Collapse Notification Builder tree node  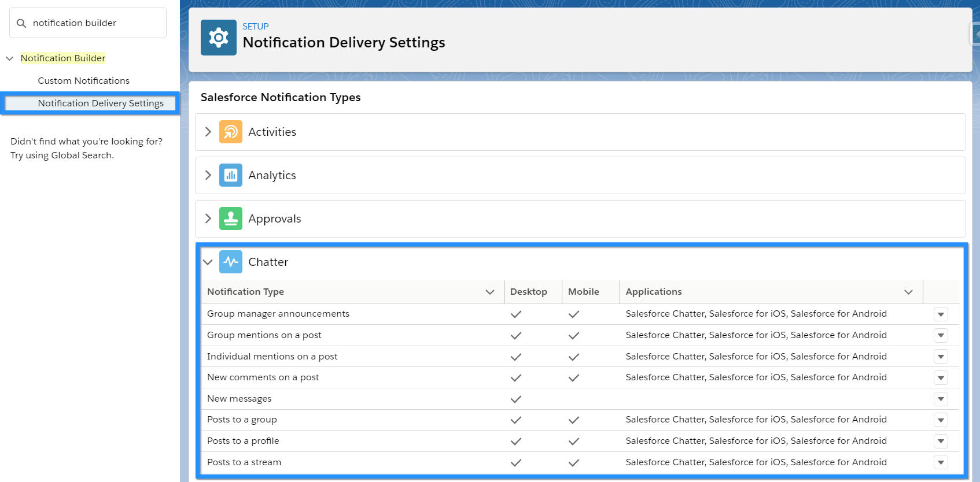click(x=10, y=58)
